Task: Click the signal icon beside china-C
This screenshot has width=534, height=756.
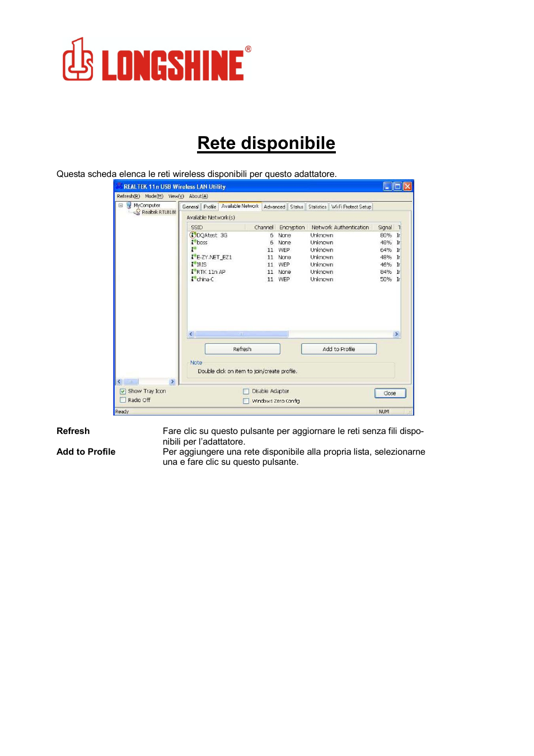Action: 193,279
